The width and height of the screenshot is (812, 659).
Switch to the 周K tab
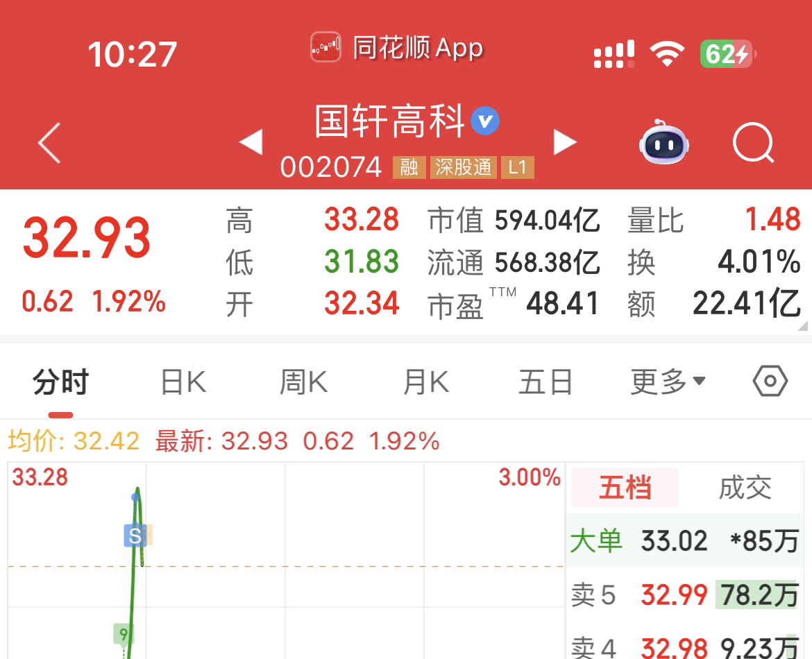[x=303, y=382]
